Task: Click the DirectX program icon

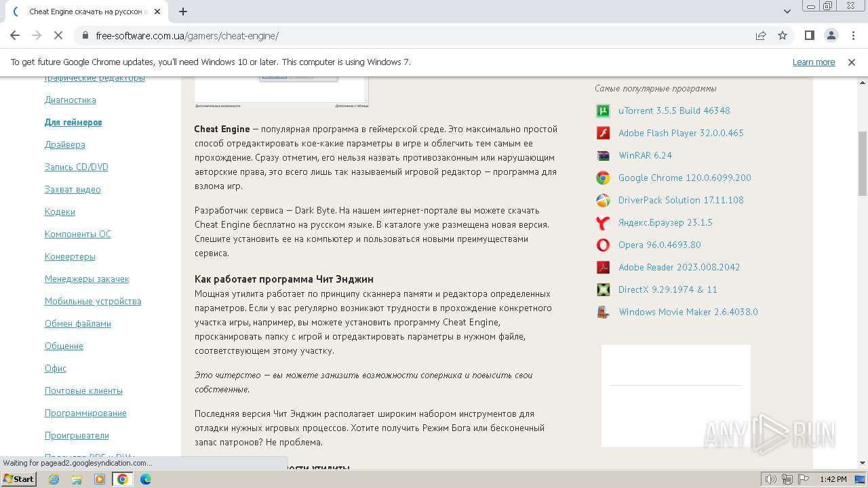Action: tap(603, 290)
